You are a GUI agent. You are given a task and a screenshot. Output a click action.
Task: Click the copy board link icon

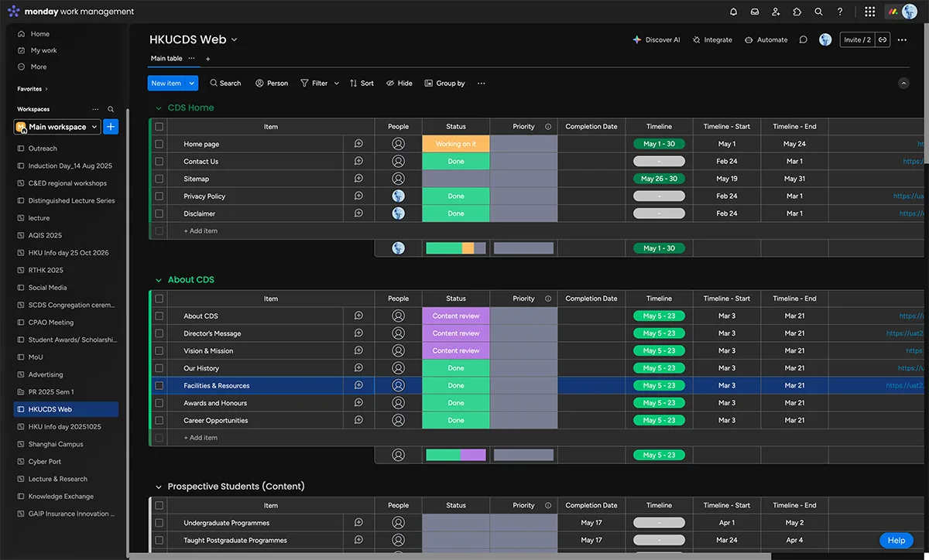tap(883, 39)
